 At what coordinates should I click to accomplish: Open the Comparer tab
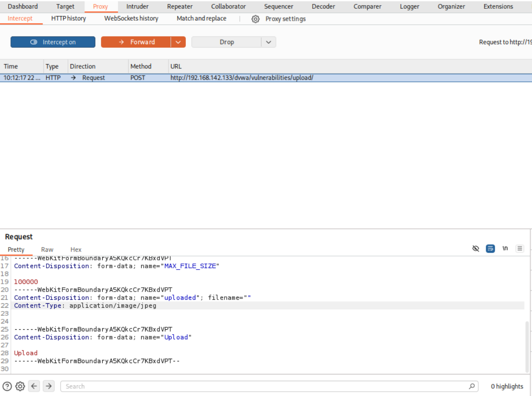pos(367,6)
